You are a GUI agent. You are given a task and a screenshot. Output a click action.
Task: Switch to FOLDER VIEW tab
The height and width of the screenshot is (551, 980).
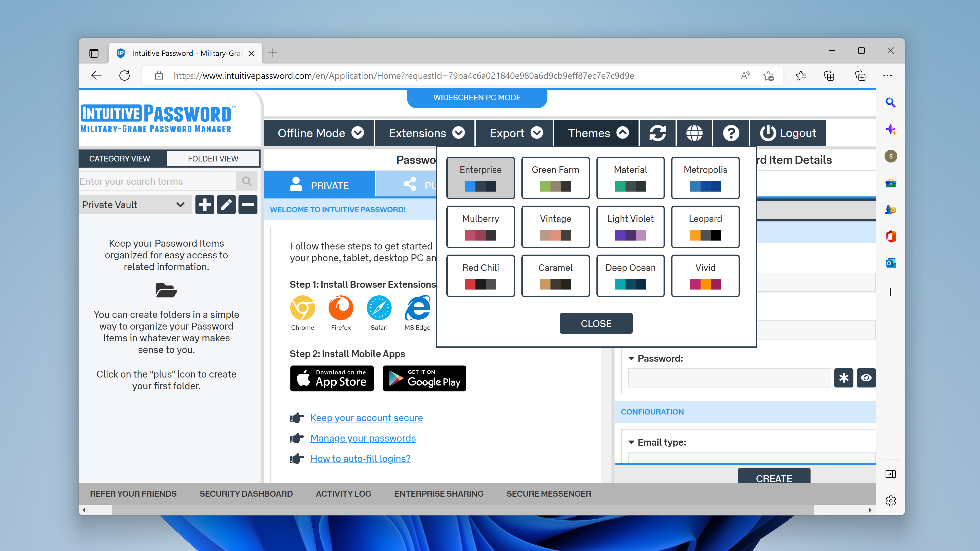[213, 159]
